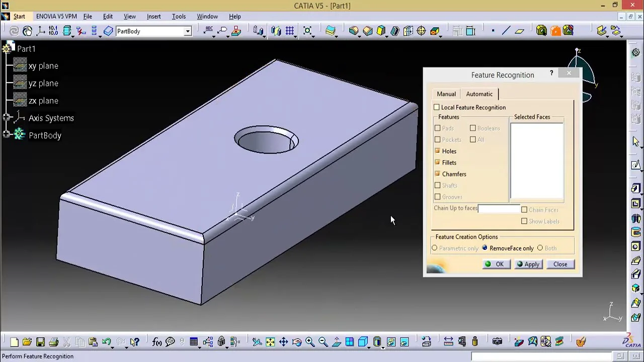Open the Formula f(x) editor
Screen dimensions: 644x362
157,342
